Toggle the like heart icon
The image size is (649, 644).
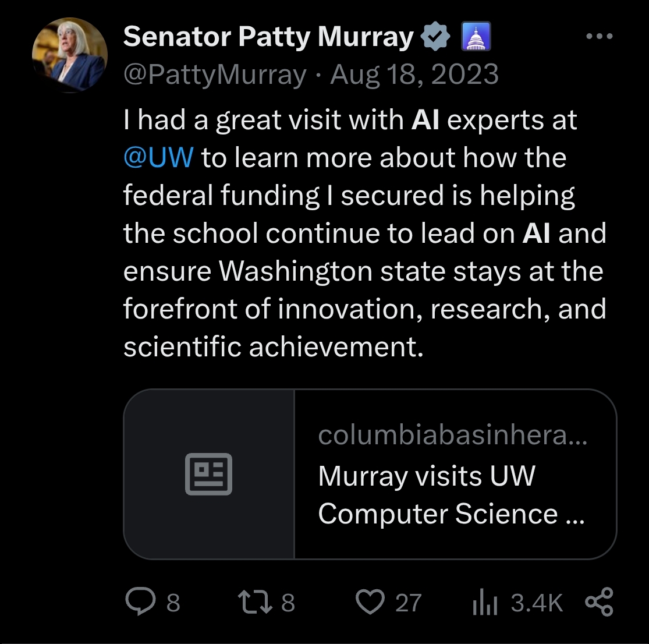pyautogui.click(x=370, y=602)
